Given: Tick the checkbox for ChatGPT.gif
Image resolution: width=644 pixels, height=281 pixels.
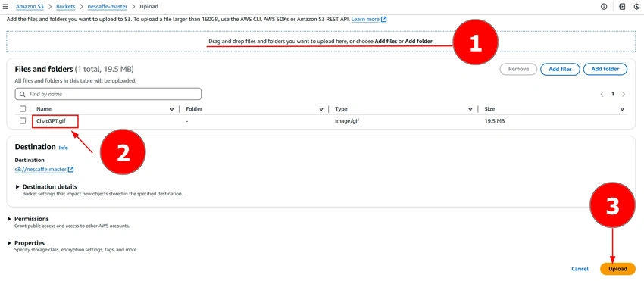Looking at the screenshot, I should pos(23,120).
